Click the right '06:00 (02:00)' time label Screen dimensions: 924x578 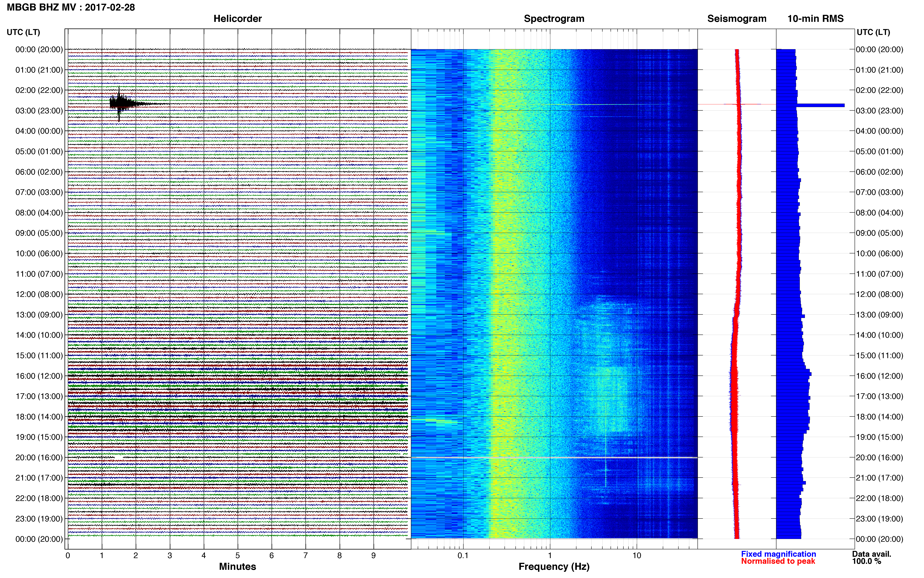[879, 172]
